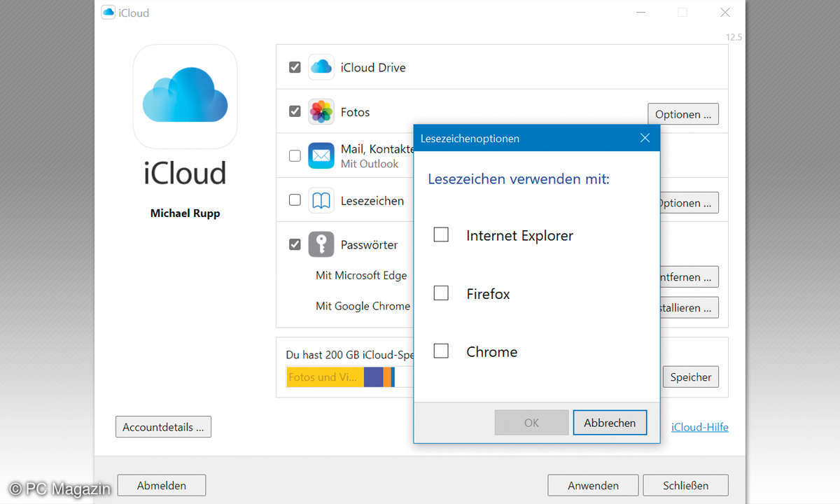Close the Lesezeichenoptionen dialog with X

pyautogui.click(x=645, y=138)
